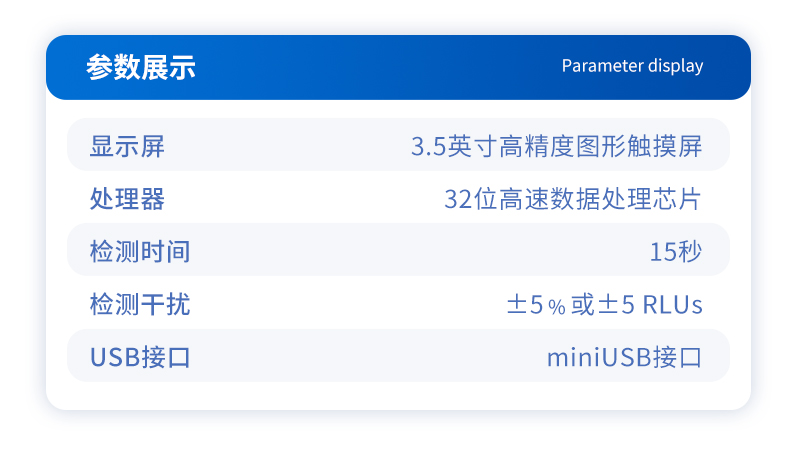
Task: Select the 3.5英寸高精度图形触摸屏 value
Action: [x=556, y=146]
